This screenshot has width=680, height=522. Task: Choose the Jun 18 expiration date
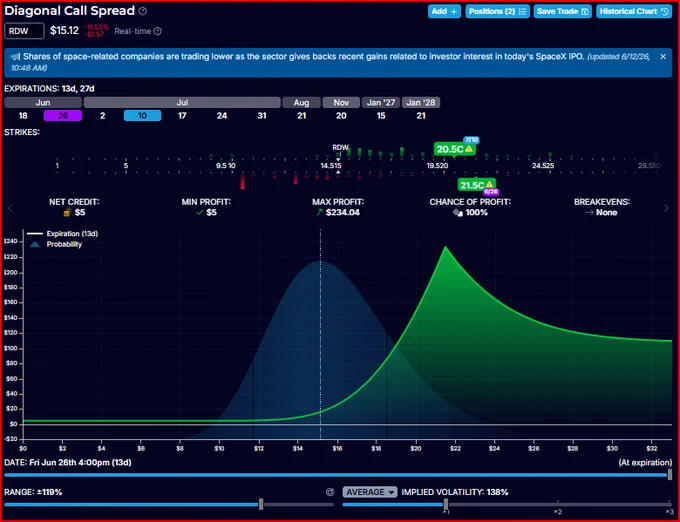(x=23, y=116)
